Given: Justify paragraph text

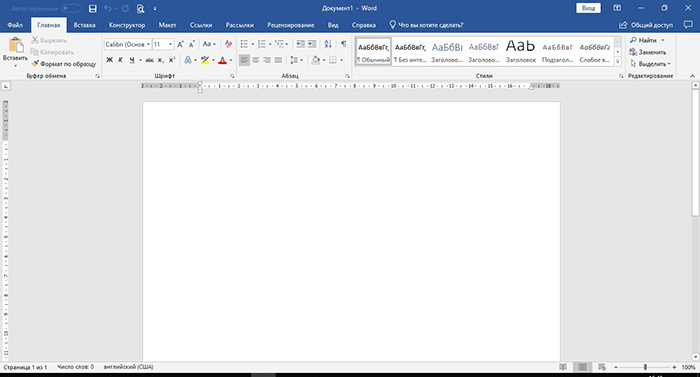Looking at the screenshot, I should pyautogui.click(x=278, y=60).
